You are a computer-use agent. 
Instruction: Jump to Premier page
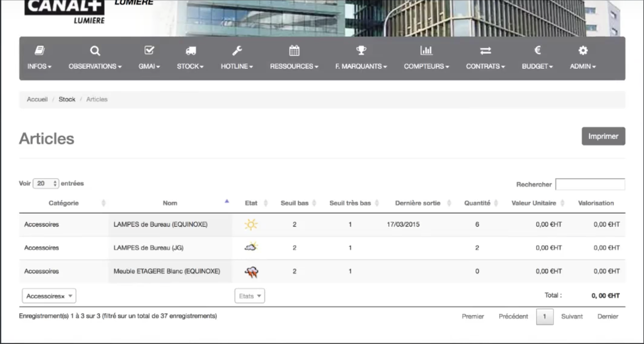[x=473, y=317]
